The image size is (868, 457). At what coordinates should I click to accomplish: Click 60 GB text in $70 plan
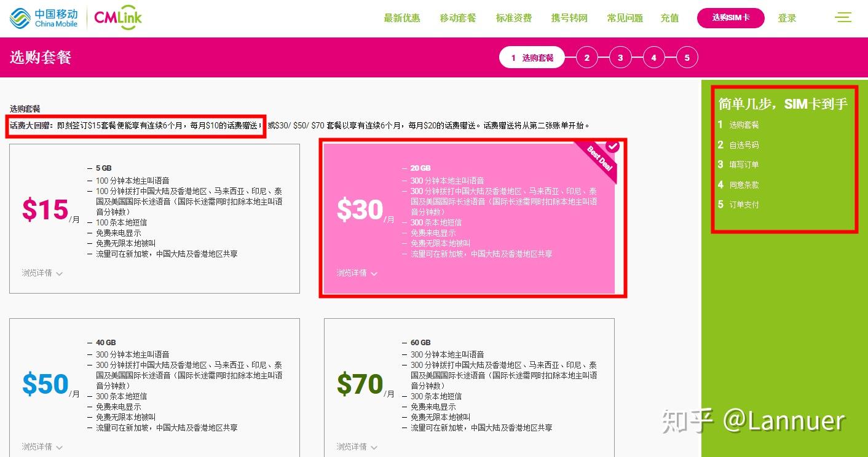pos(420,343)
